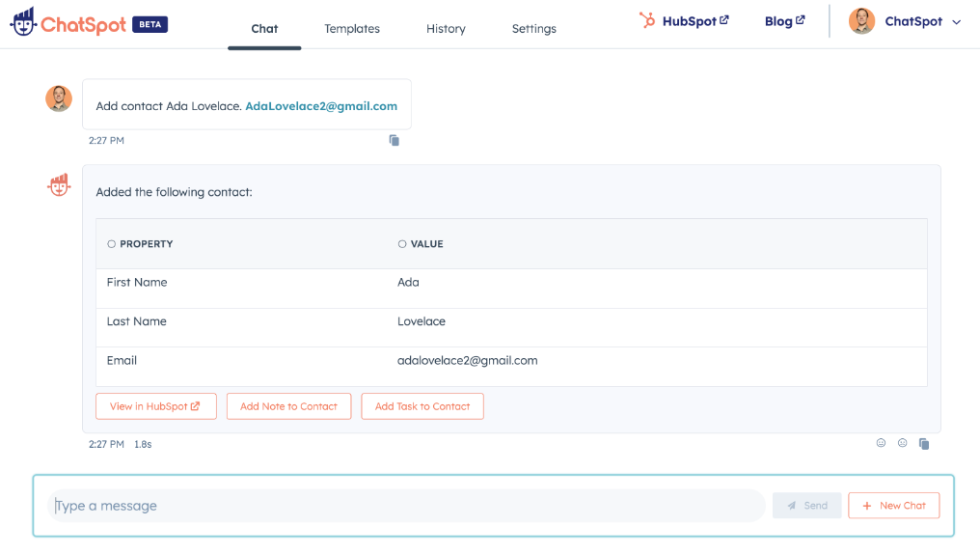Viewport: 980px width, 554px height.
Task: Sort by VALUE column toggle
Action: [x=402, y=244]
